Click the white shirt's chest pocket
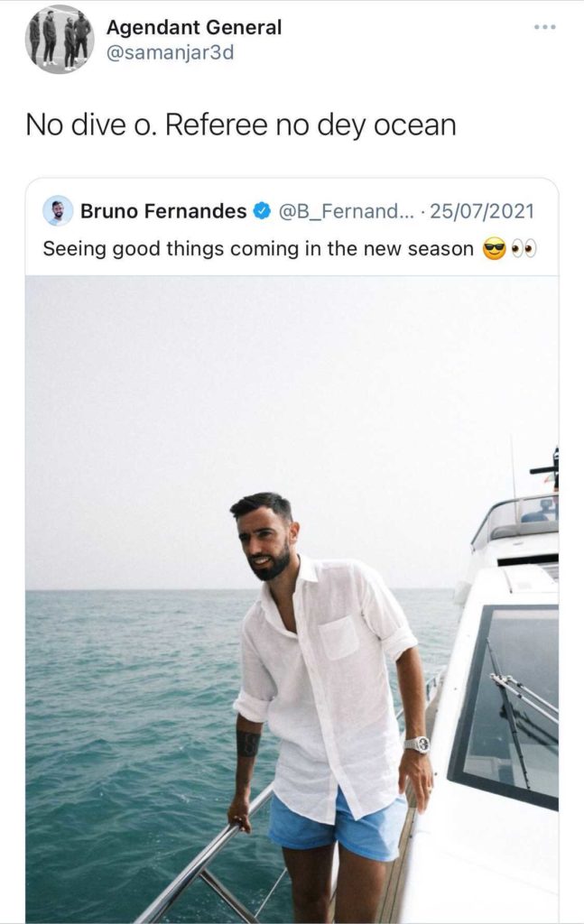The height and width of the screenshot is (924, 584). (340, 637)
